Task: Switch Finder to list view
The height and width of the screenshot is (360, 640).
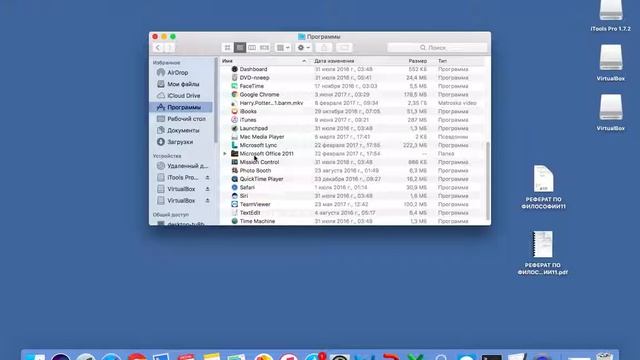Action: (240, 48)
